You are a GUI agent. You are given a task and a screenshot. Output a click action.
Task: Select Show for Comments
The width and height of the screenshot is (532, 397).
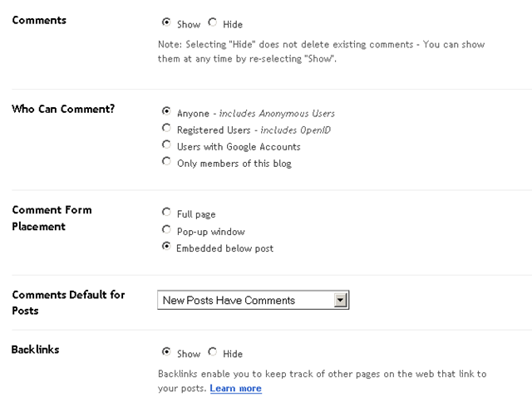point(166,22)
